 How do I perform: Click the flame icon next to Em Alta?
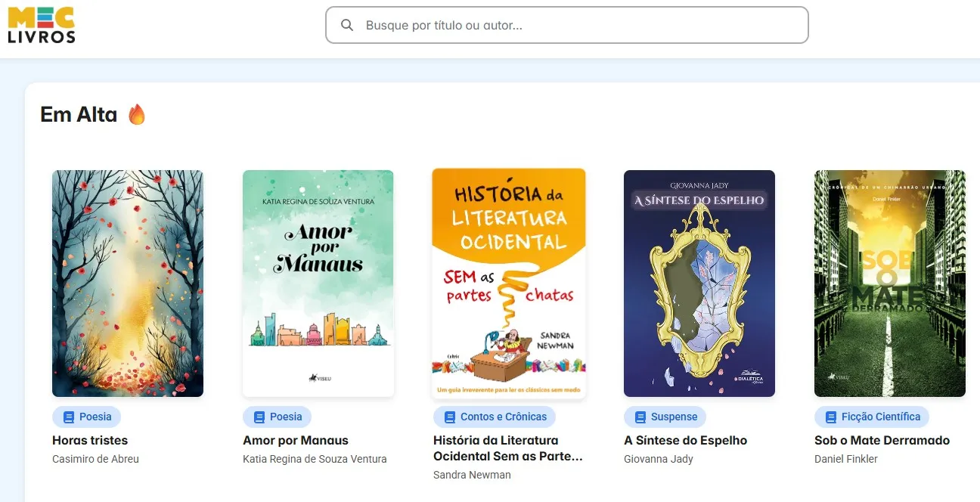coord(137,114)
